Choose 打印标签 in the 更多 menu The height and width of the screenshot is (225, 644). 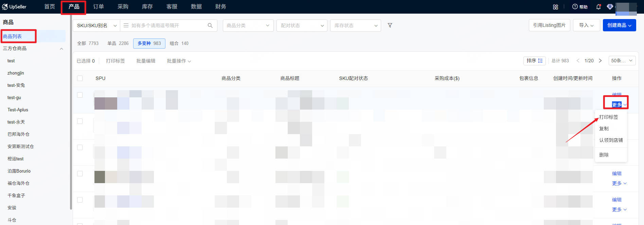coord(609,117)
